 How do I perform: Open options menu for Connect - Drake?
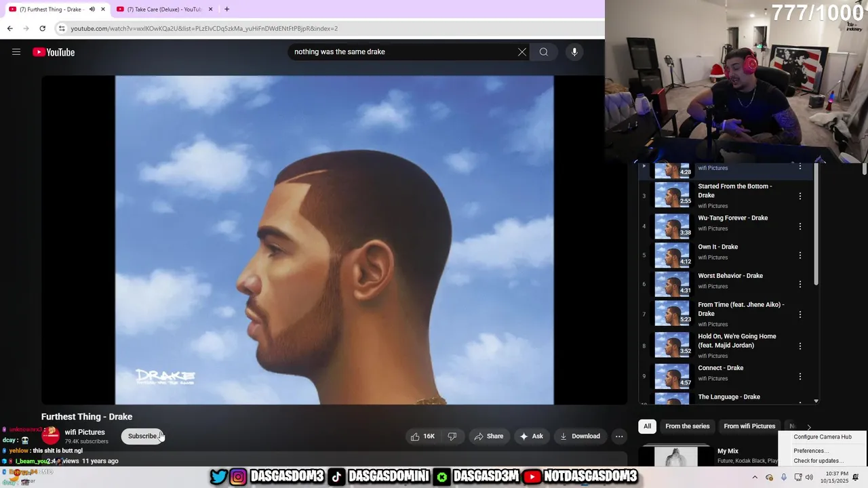tap(800, 376)
